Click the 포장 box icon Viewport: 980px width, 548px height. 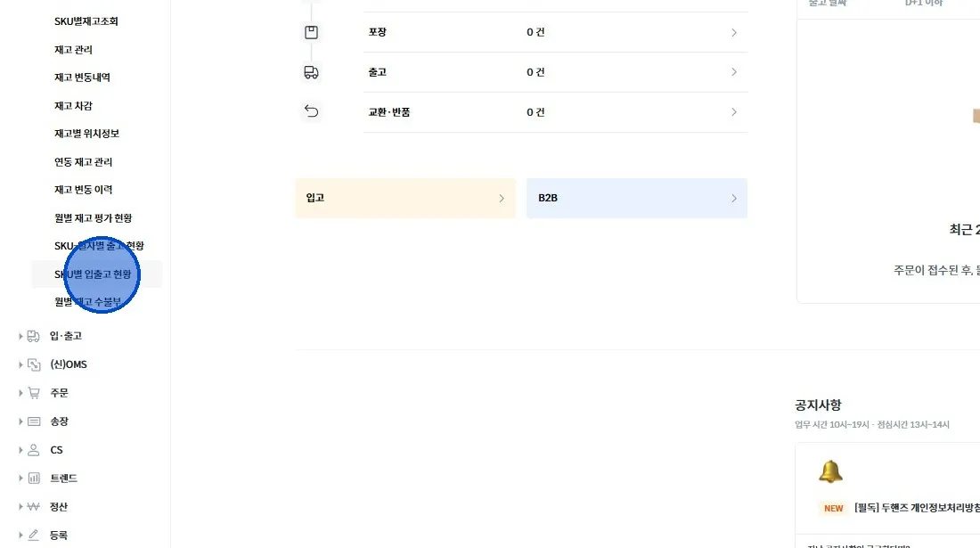311,32
